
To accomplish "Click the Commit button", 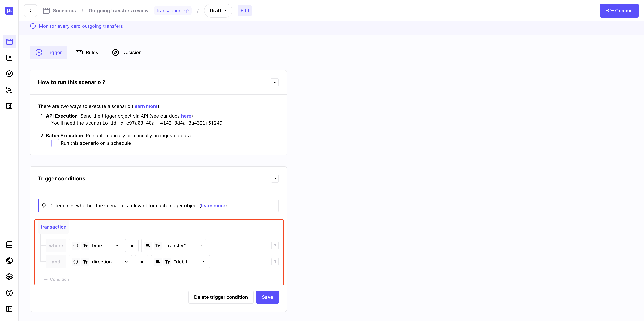I will coord(619,11).
